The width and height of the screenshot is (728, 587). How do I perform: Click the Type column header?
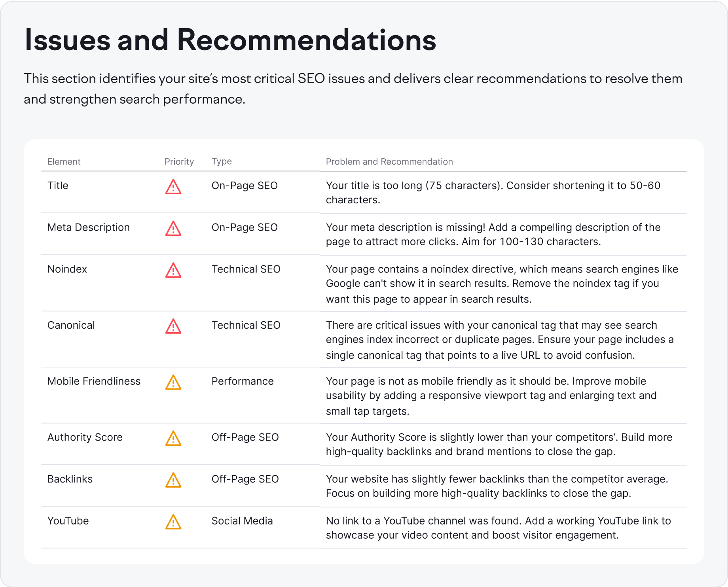click(x=222, y=161)
